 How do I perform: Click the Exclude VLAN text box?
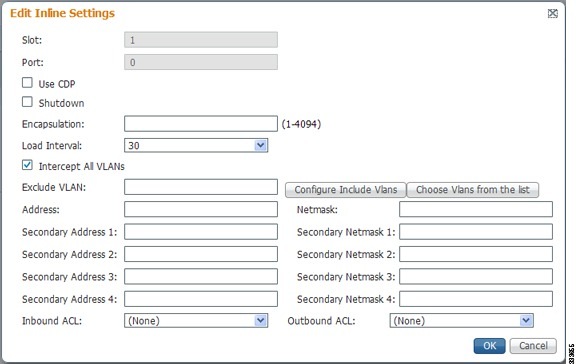(201, 187)
